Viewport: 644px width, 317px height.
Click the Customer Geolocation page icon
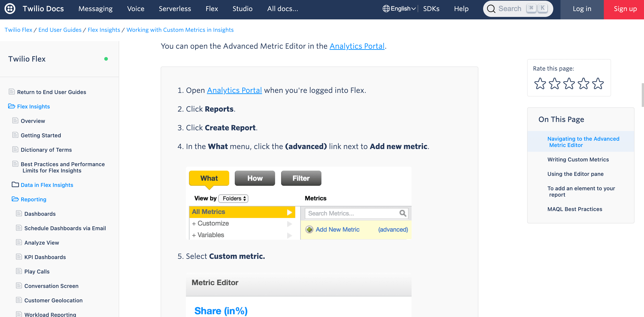(19, 300)
